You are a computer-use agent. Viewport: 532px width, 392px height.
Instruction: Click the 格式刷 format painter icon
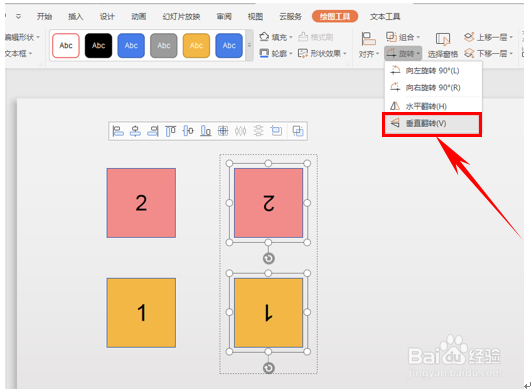pos(303,37)
